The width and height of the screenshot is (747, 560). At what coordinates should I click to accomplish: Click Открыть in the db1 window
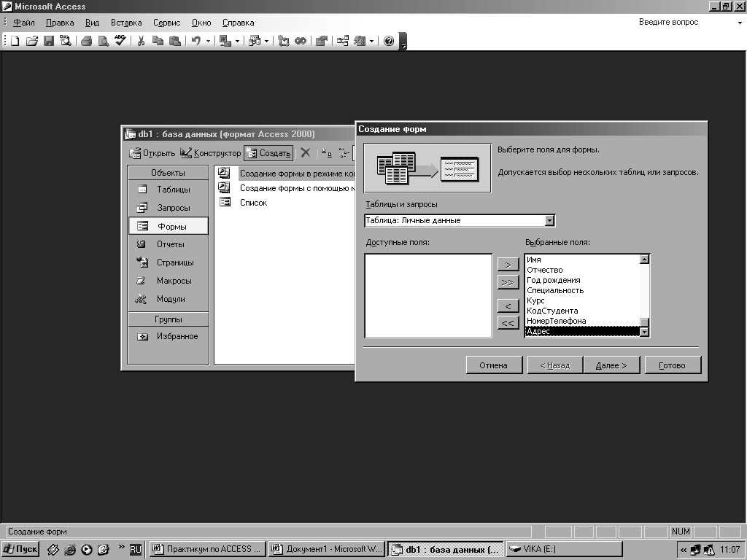152,153
